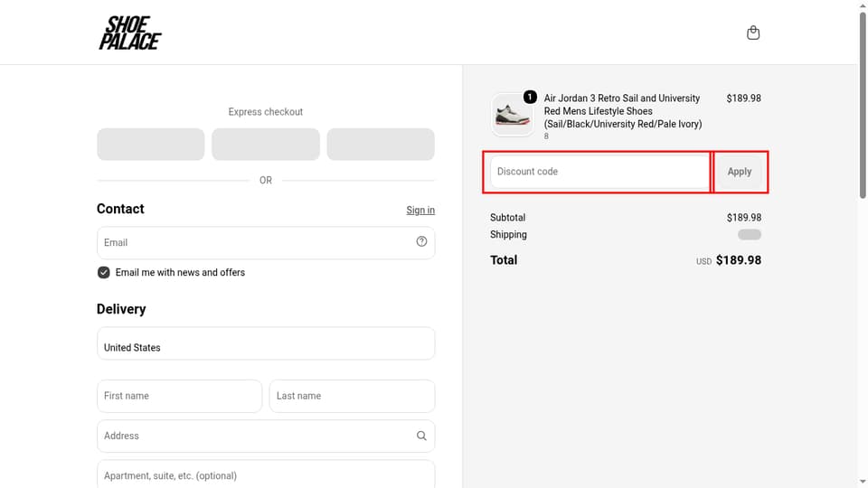The height and width of the screenshot is (488, 868).
Task: Select the middle express checkout button
Action: click(266, 145)
